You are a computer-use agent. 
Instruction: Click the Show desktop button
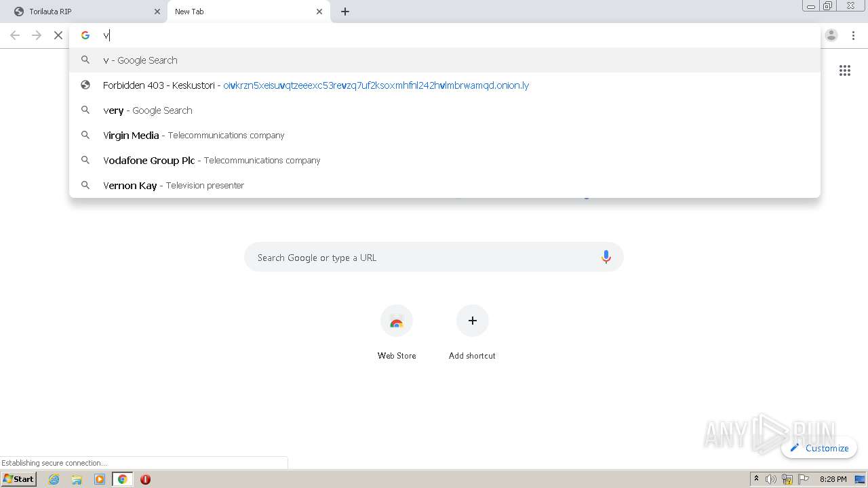(861, 479)
